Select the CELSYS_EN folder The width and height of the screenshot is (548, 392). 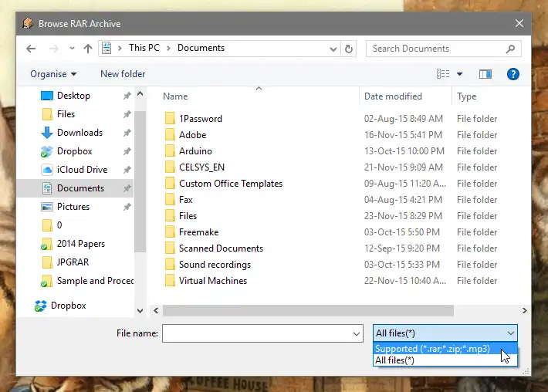(x=201, y=167)
